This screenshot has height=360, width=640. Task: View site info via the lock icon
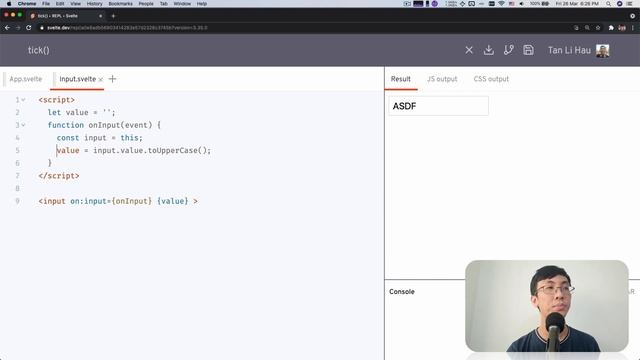click(x=42, y=28)
